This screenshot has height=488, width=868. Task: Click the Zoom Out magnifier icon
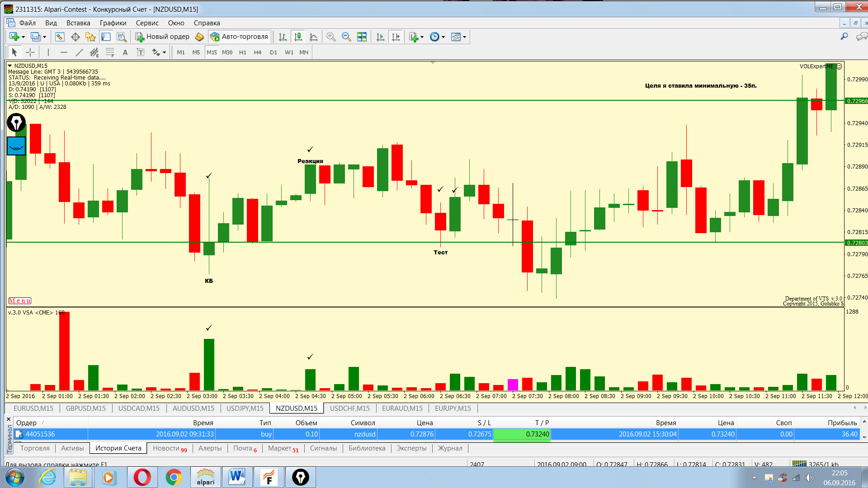pyautogui.click(x=346, y=37)
